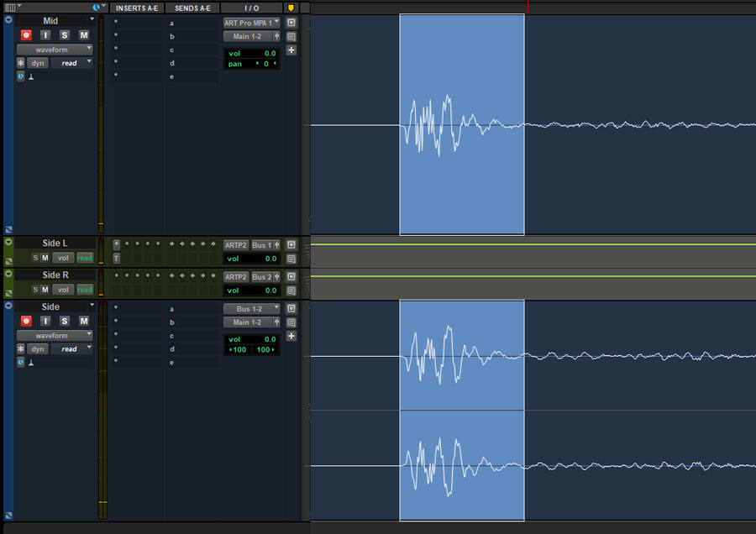This screenshot has width=756, height=534.
Task: Mute the Side track
Action: [x=83, y=321]
